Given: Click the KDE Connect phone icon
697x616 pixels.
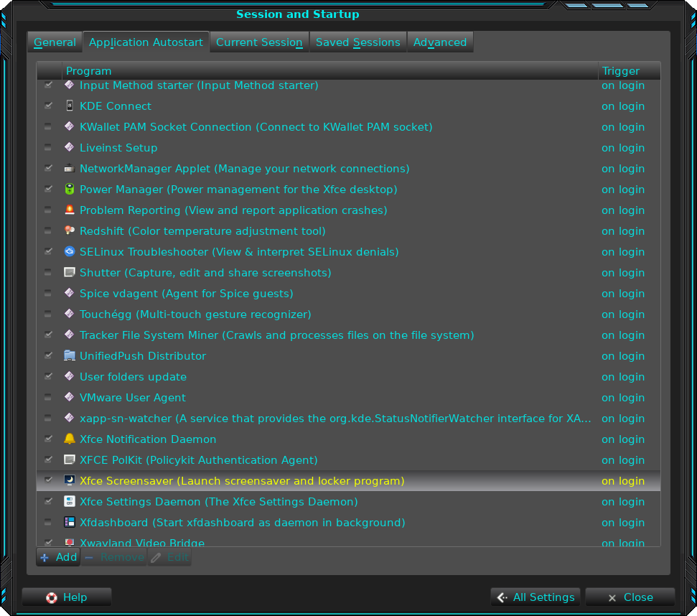Looking at the screenshot, I should pyautogui.click(x=70, y=106).
